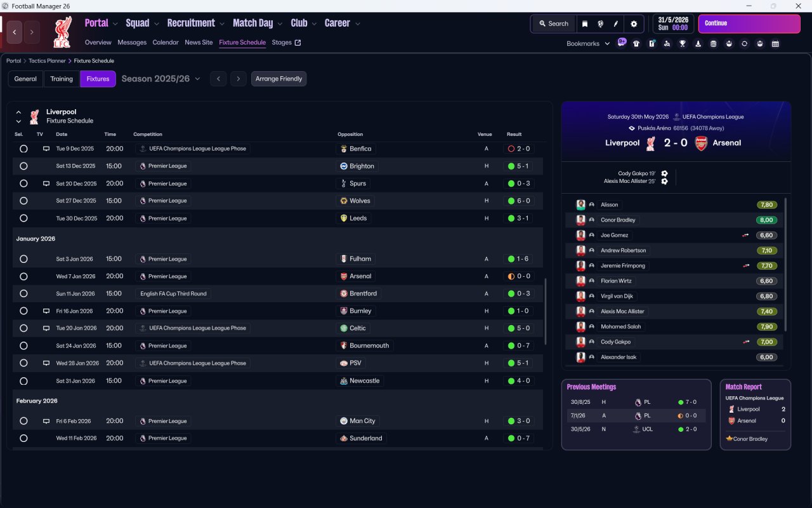Open the bookmark icon beside Search

point(584,23)
